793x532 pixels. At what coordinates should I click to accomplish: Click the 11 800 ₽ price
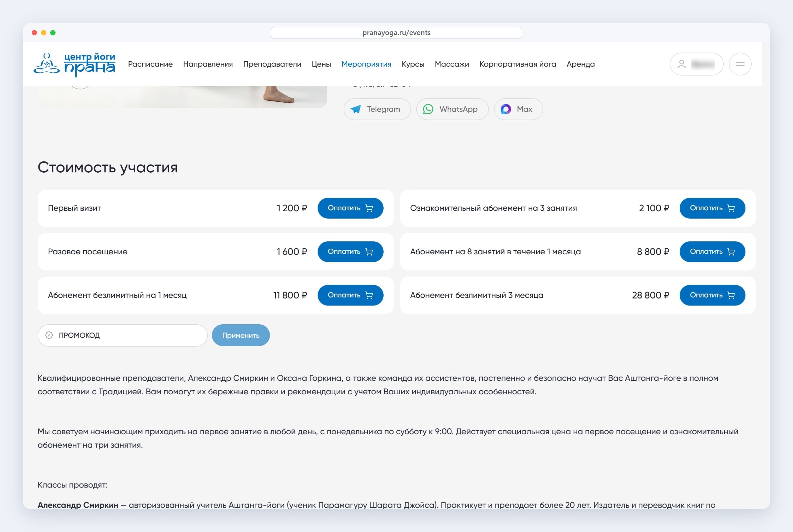tap(290, 295)
